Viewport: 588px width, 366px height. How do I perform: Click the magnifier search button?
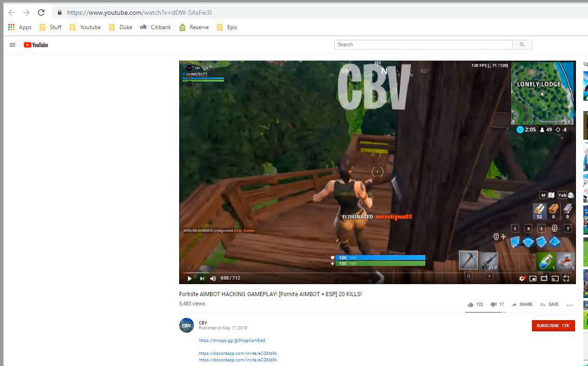[x=522, y=44]
